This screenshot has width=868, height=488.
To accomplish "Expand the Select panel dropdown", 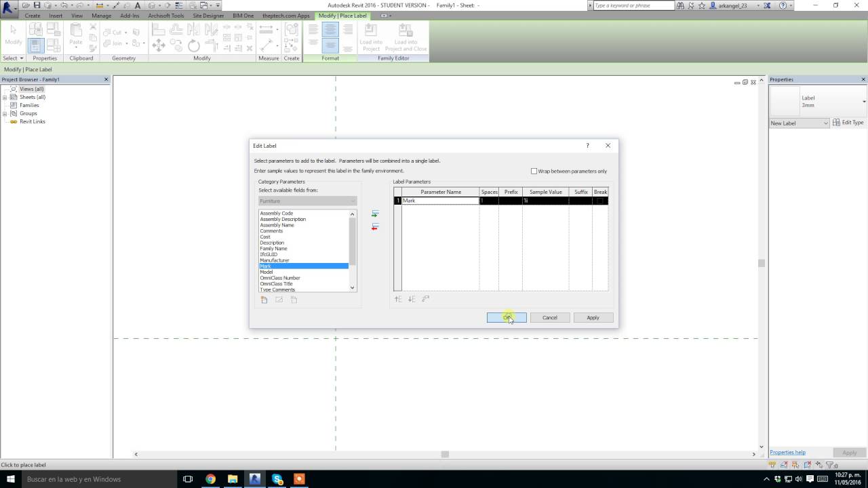I will [x=13, y=58].
